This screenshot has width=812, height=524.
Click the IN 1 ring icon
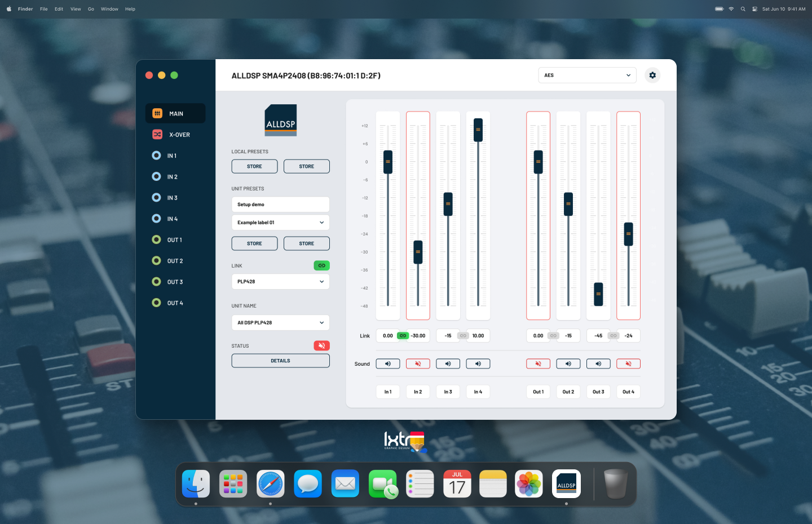[157, 156]
